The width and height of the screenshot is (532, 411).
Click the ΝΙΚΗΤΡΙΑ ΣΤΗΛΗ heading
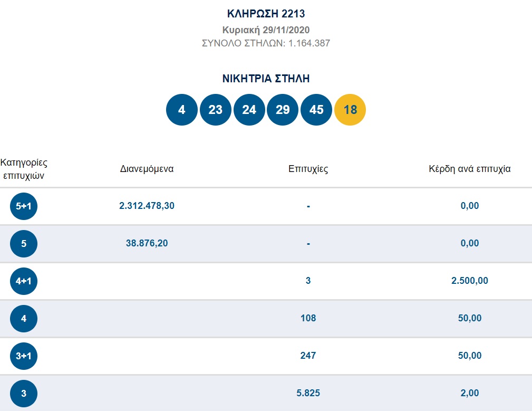266,79
